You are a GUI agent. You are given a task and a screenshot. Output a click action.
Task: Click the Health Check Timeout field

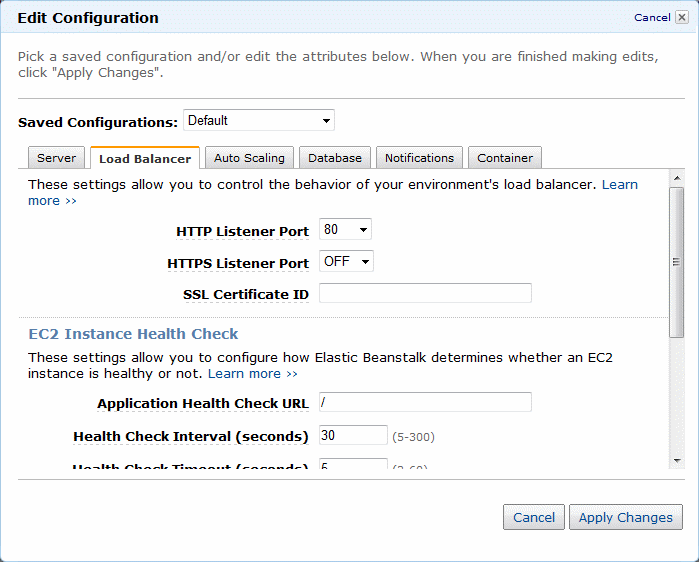(x=353, y=465)
